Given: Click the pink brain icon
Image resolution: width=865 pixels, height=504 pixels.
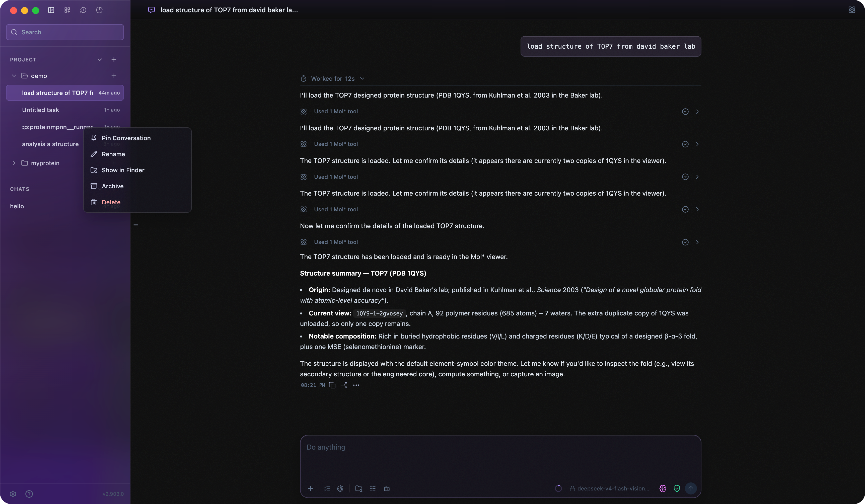Looking at the screenshot, I should (x=663, y=488).
